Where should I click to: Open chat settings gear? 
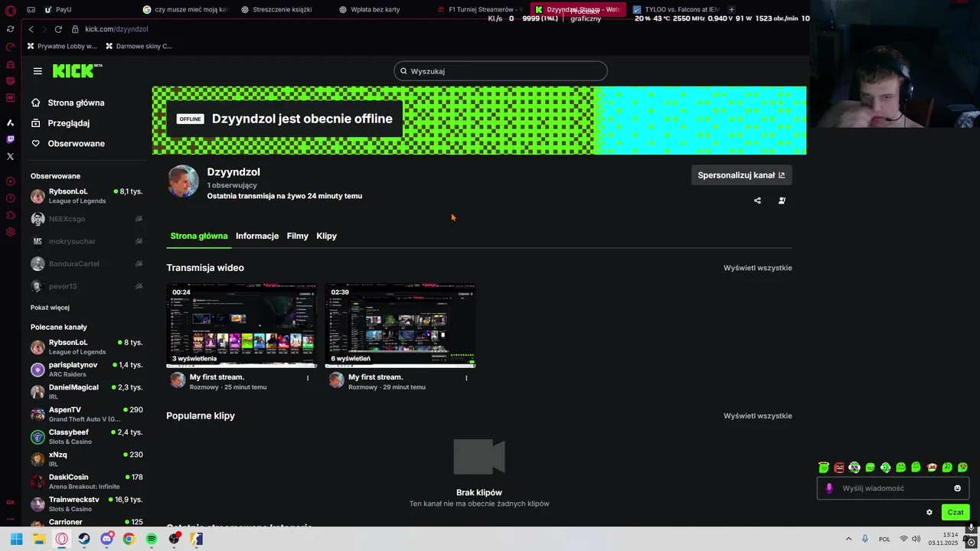click(x=929, y=513)
